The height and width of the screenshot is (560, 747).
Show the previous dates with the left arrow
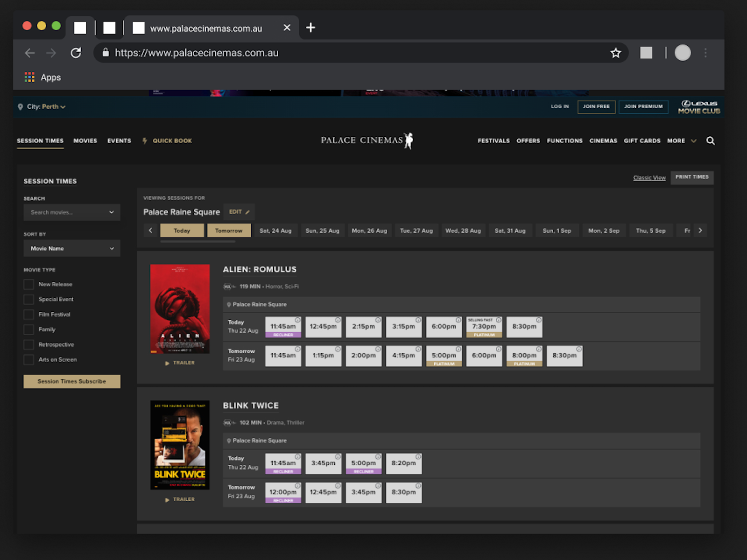(150, 231)
